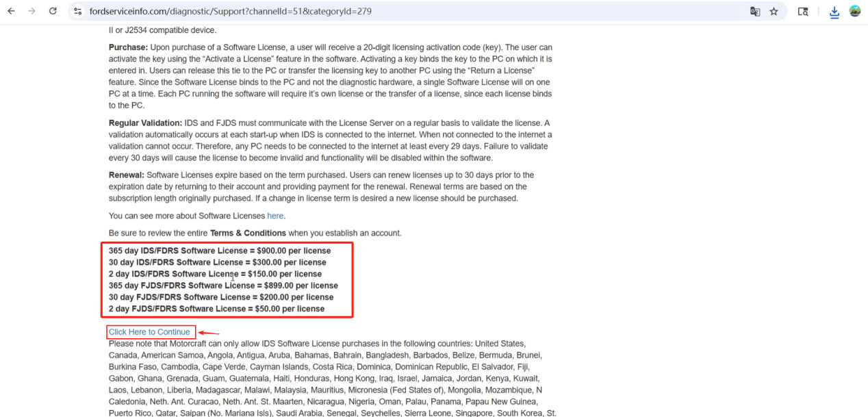
Task: Click the bold "Regular Validation:" heading
Action: point(145,123)
